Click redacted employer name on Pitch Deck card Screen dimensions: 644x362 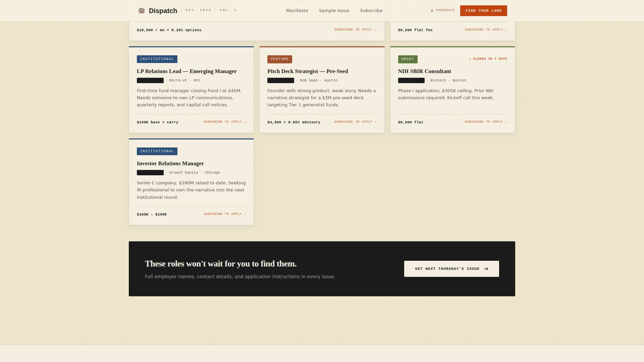point(281,80)
